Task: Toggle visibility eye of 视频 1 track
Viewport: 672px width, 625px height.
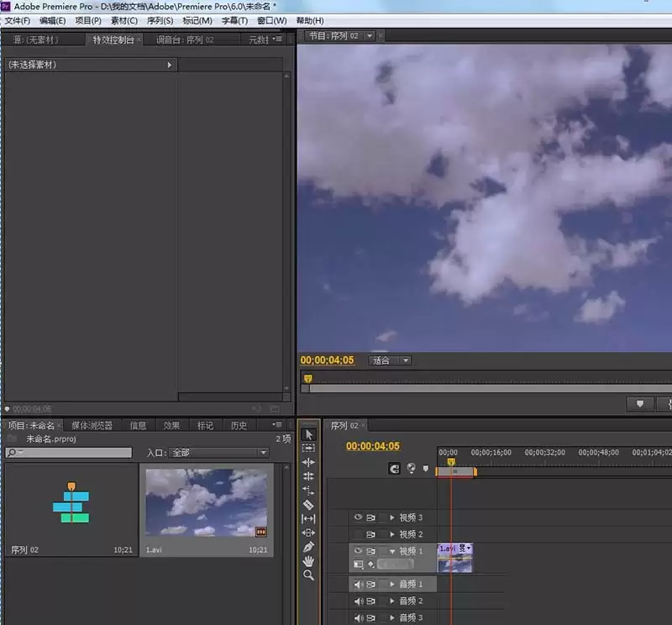Action: (358, 550)
